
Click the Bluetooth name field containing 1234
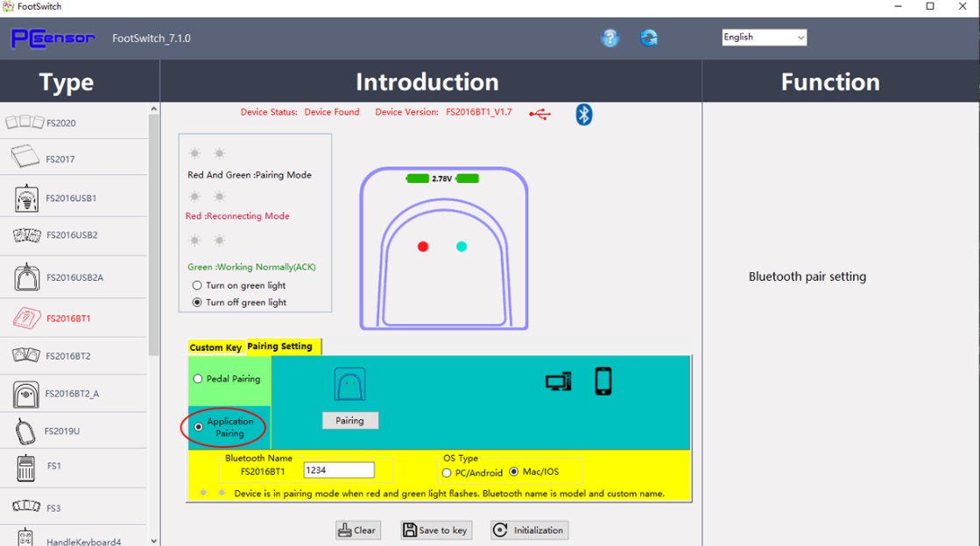point(339,470)
